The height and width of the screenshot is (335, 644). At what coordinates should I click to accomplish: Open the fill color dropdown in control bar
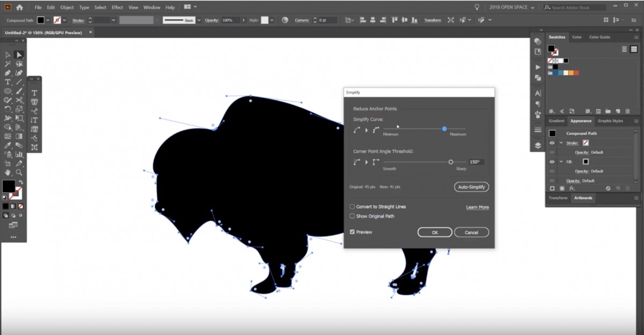(48, 20)
